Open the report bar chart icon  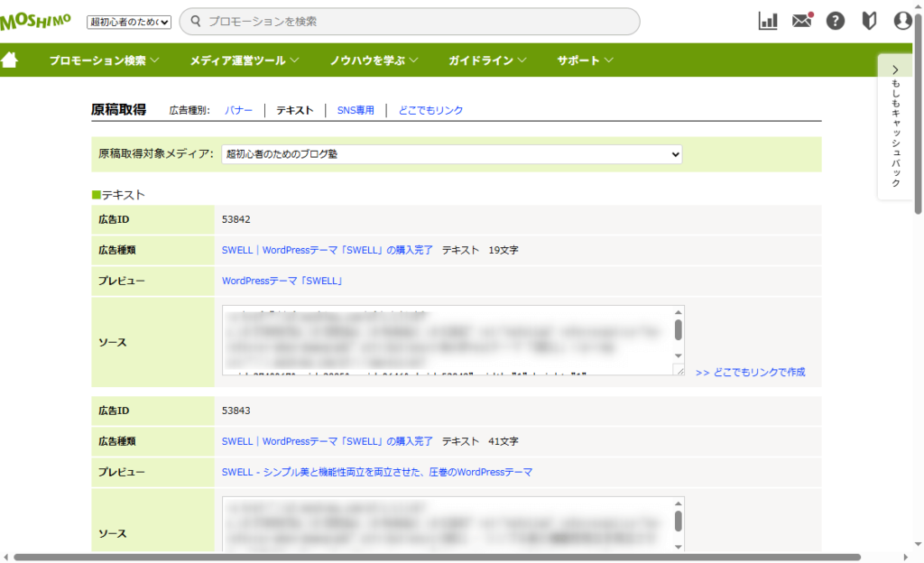(x=768, y=21)
